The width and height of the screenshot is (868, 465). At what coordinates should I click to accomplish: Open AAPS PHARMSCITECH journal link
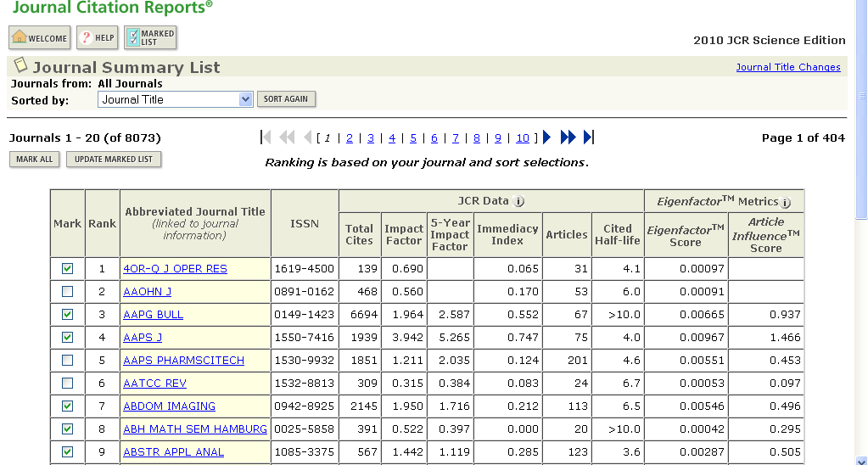184,361
